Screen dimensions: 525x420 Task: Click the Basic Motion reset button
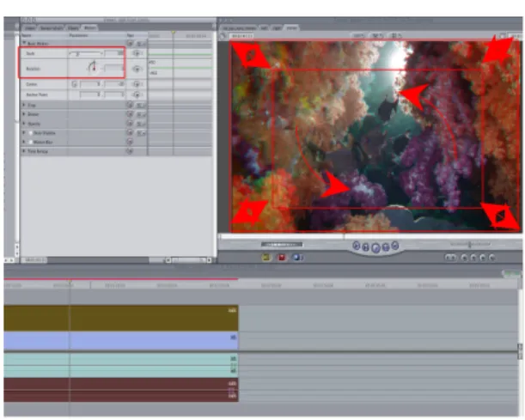(130, 44)
